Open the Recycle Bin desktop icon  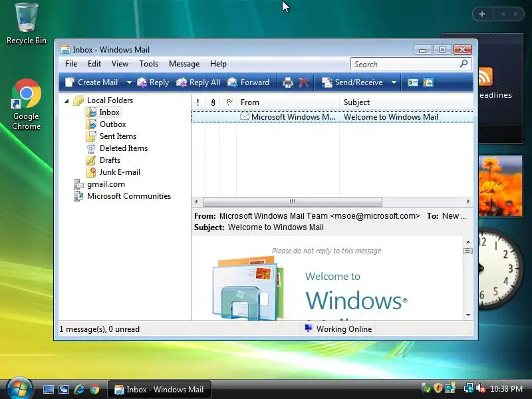(27, 24)
